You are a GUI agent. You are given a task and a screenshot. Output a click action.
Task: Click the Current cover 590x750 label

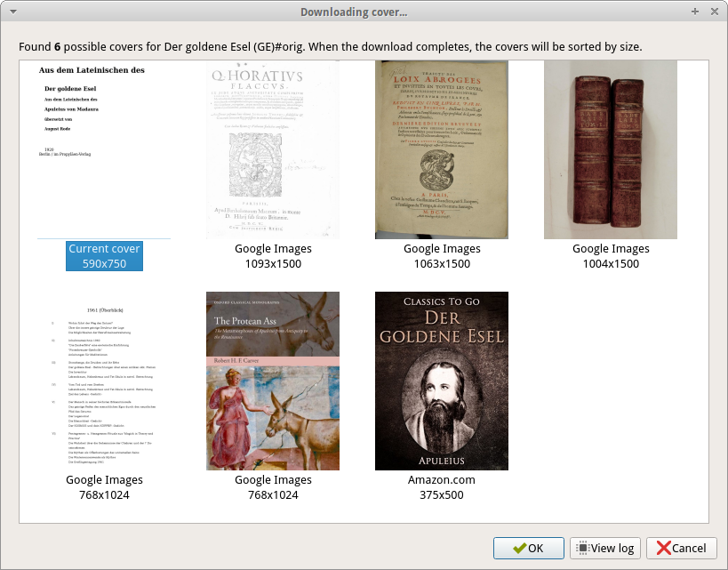[104, 256]
